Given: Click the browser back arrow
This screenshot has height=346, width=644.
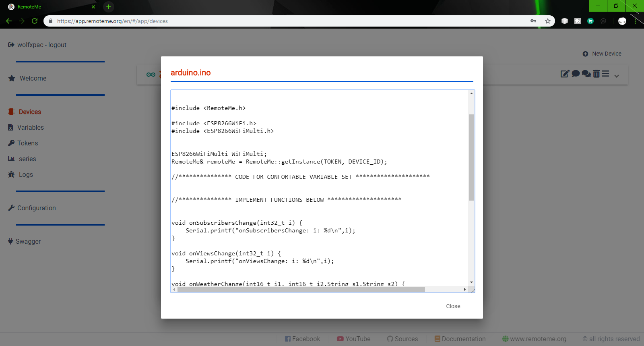Looking at the screenshot, I should click(9, 21).
